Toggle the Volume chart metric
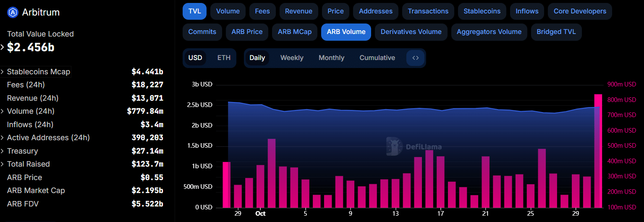 point(228,11)
